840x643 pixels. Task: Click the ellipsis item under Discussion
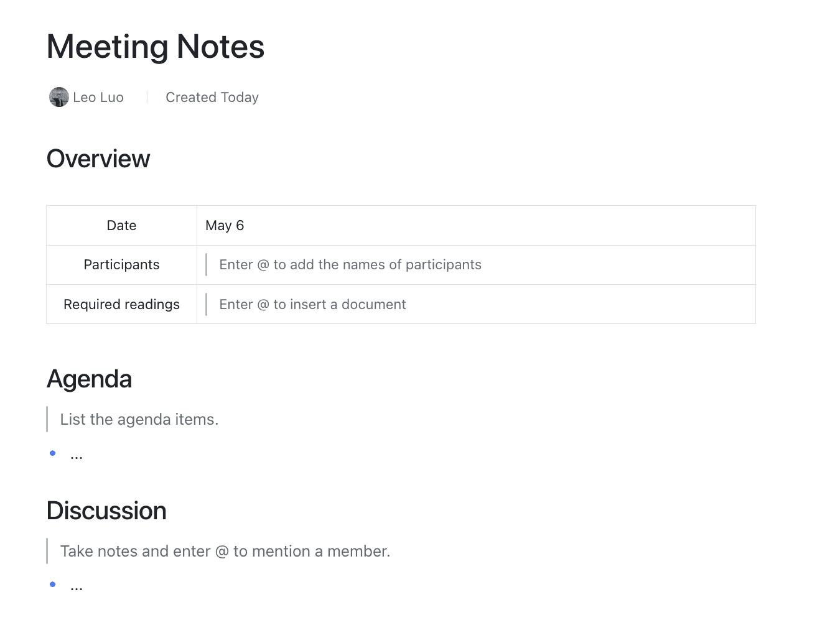pyautogui.click(x=77, y=588)
